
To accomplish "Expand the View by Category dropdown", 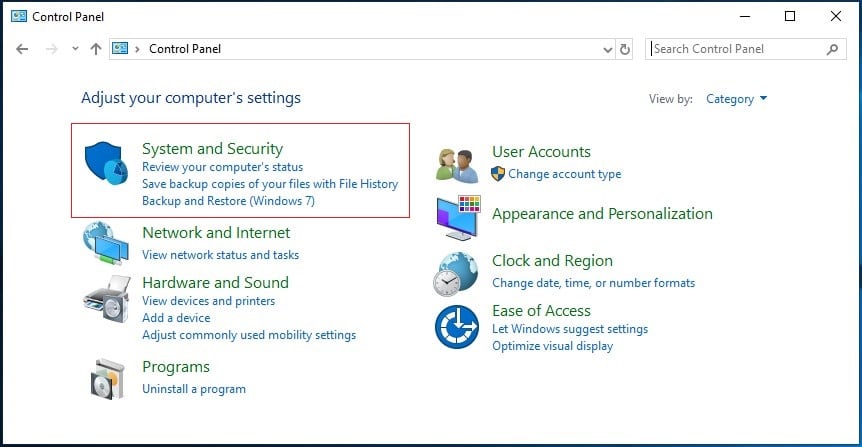I will tap(736, 99).
